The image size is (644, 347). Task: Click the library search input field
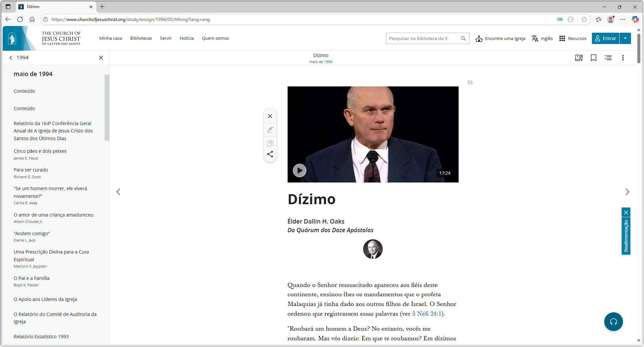click(x=423, y=38)
